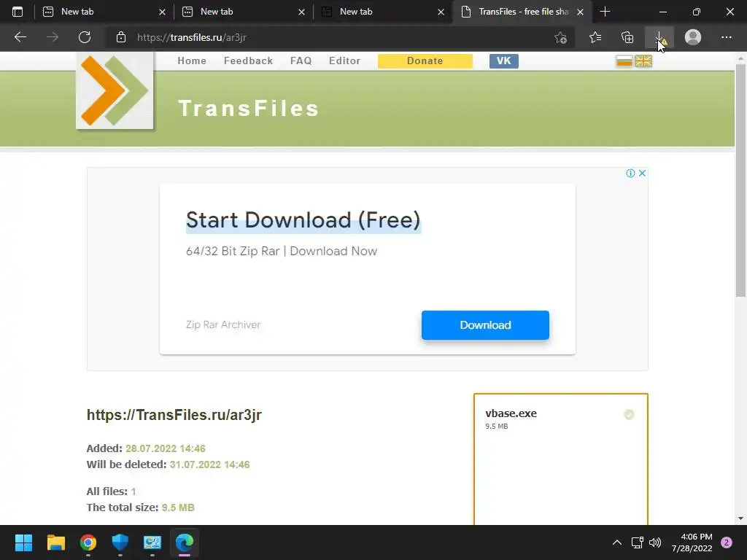
Task: Open Windows Security shield in taskbar
Action: 120,542
